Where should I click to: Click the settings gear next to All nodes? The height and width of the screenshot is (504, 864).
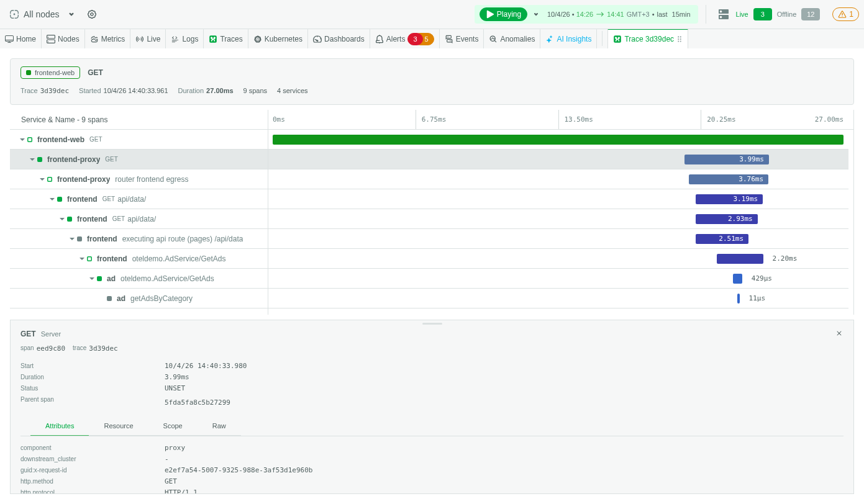point(92,14)
